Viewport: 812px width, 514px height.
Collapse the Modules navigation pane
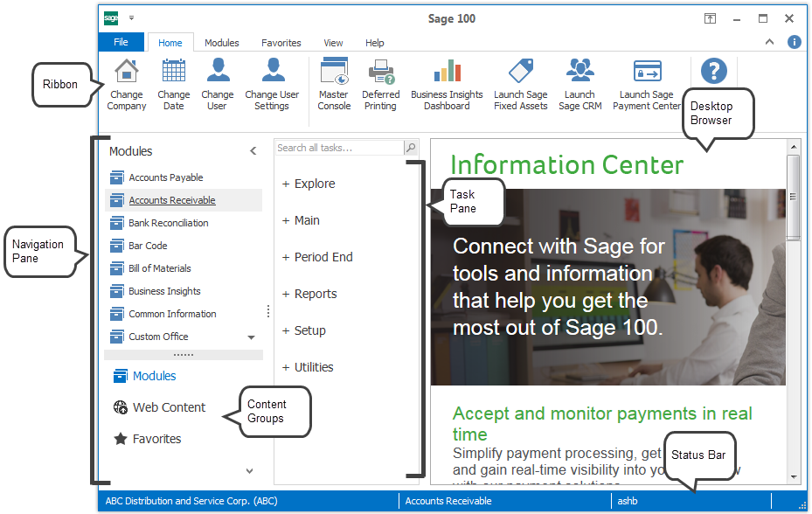[x=253, y=151]
